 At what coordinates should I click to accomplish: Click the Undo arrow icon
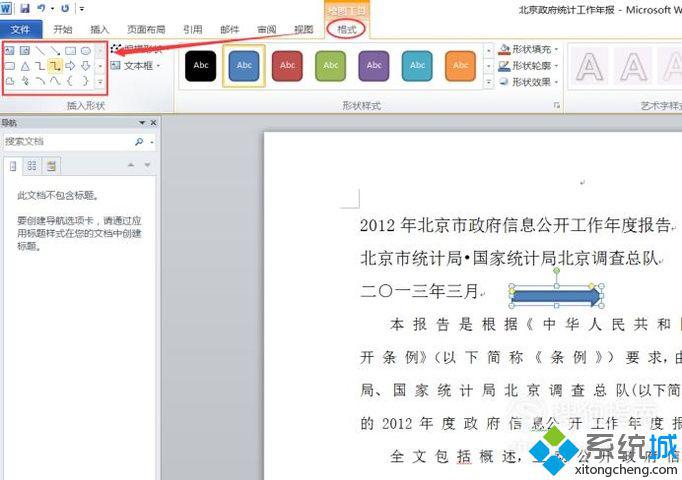[x=41, y=8]
